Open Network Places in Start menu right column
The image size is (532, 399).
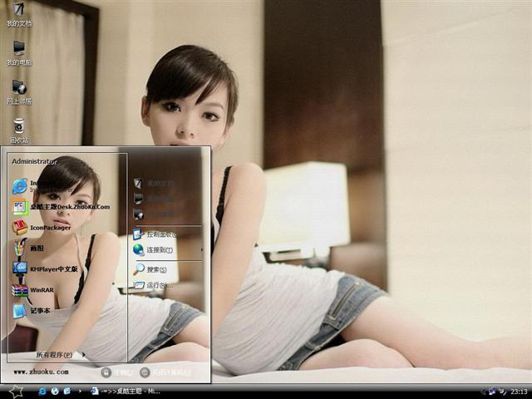(153, 214)
